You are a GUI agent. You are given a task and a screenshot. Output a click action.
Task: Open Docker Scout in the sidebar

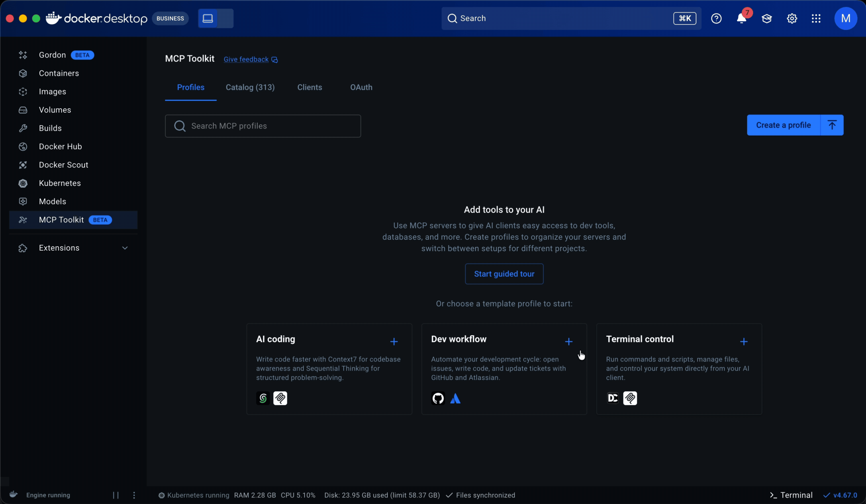pyautogui.click(x=64, y=165)
